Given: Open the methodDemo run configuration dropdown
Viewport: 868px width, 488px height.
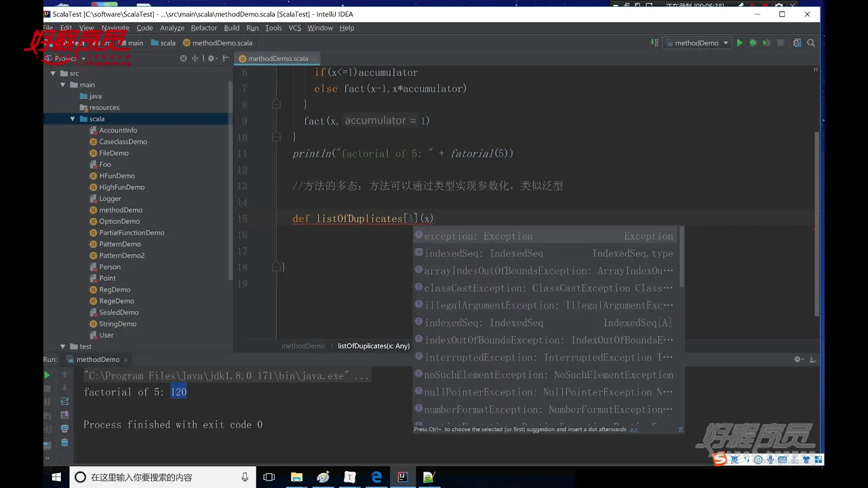Looking at the screenshot, I should click(x=696, y=43).
